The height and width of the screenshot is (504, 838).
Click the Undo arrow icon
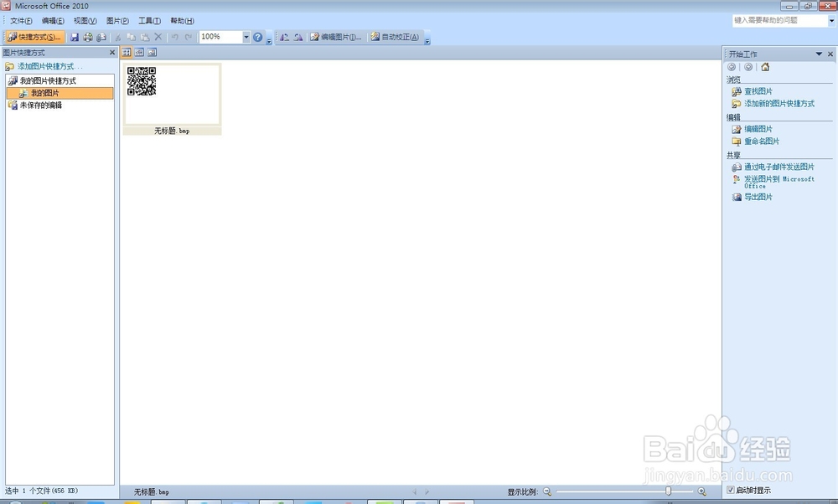175,37
